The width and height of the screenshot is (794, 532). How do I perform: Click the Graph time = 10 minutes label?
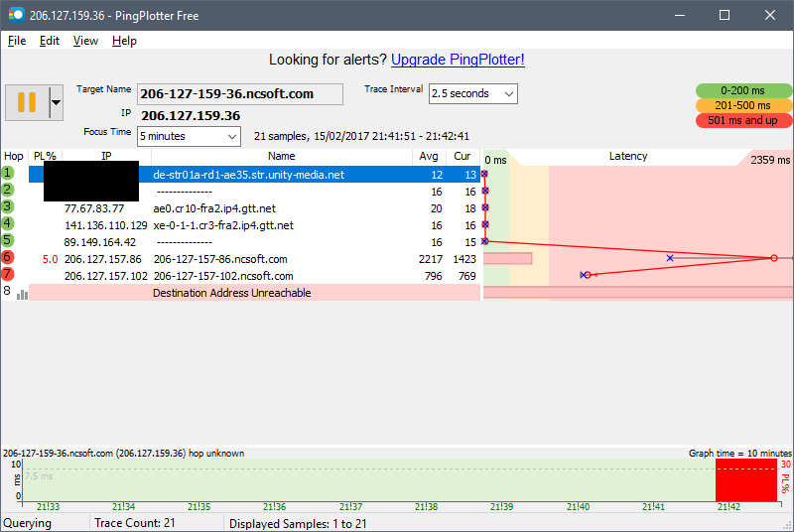(739, 453)
